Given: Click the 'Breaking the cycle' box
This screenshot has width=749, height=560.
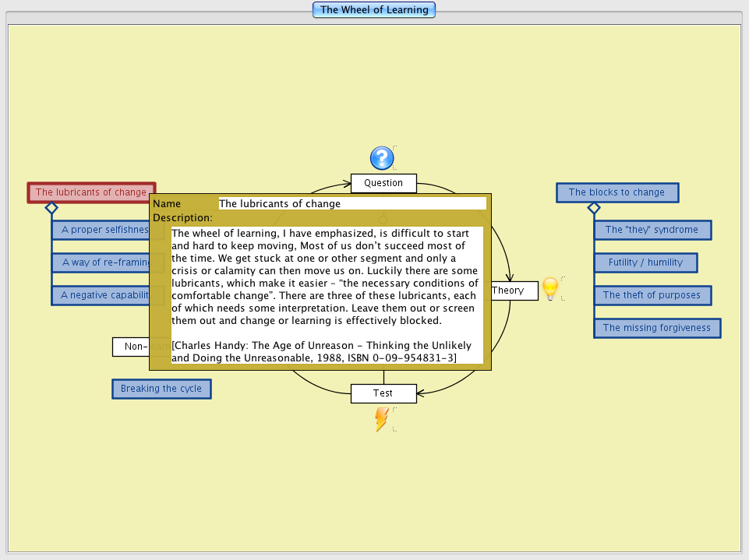Looking at the screenshot, I should [161, 389].
